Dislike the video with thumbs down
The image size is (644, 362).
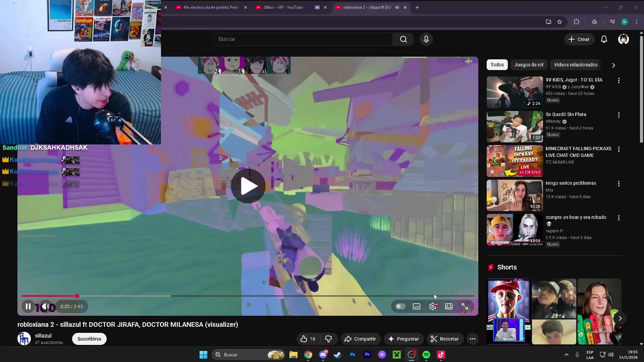(x=328, y=339)
